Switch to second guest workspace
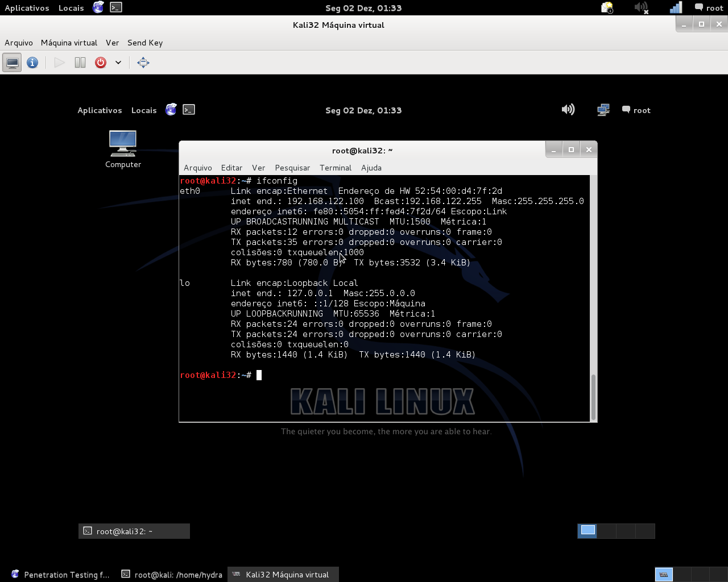This screenshot has width=728, height=582. 607,530
